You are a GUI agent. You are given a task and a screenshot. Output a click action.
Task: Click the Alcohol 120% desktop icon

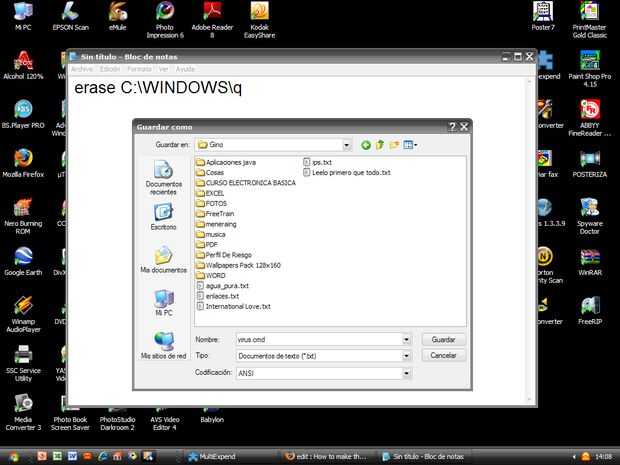pyautogui.click(x=23, y=64)
